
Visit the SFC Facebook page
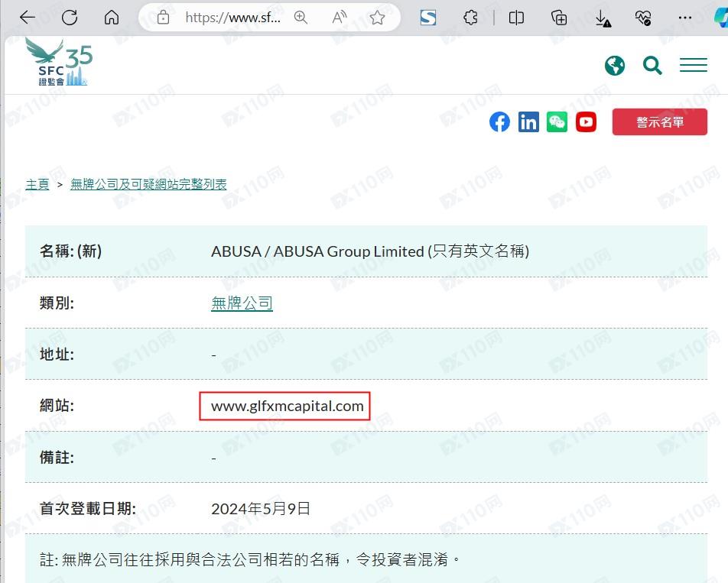click(x=499, y=122)
